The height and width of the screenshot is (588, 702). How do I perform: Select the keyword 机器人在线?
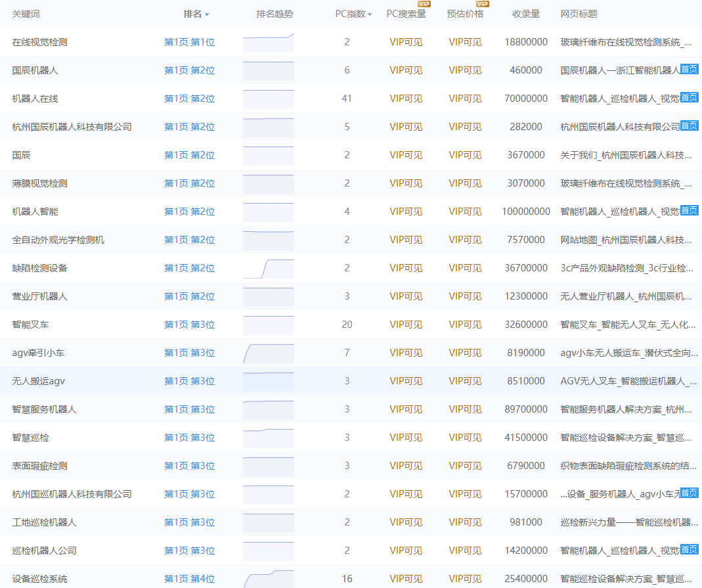[x=35, y=99]
